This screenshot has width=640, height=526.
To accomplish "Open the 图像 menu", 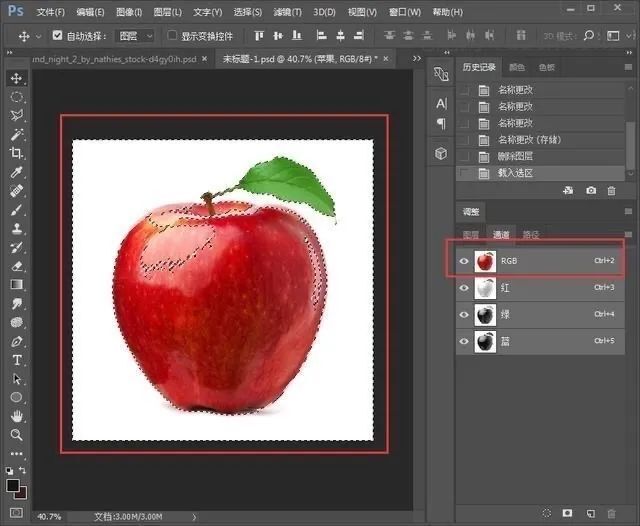I will click(128, 12).
